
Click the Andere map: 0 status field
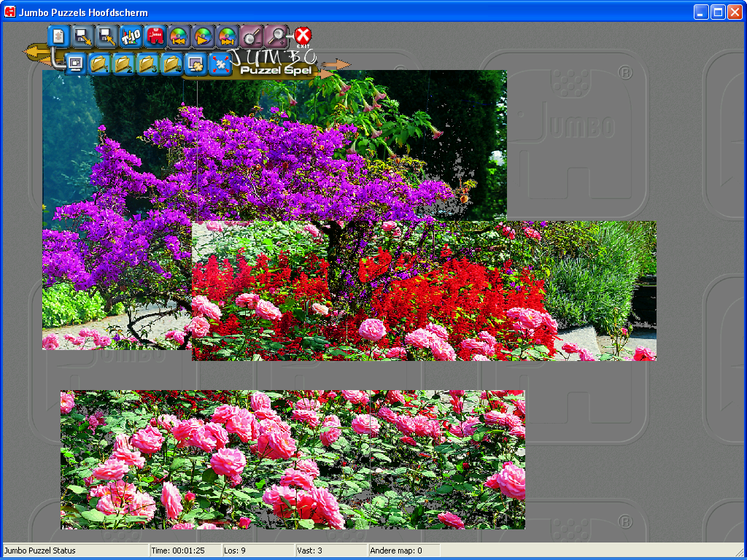coord(404,551)
